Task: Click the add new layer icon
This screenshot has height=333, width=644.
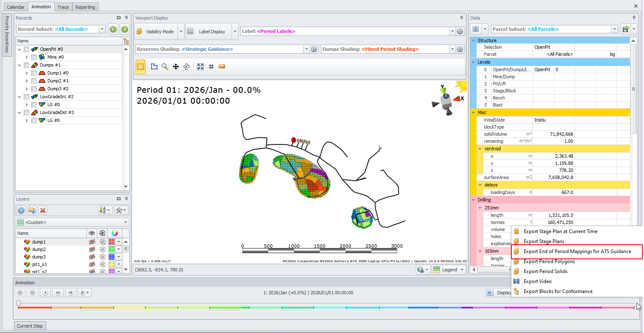Action: point(21,210)
